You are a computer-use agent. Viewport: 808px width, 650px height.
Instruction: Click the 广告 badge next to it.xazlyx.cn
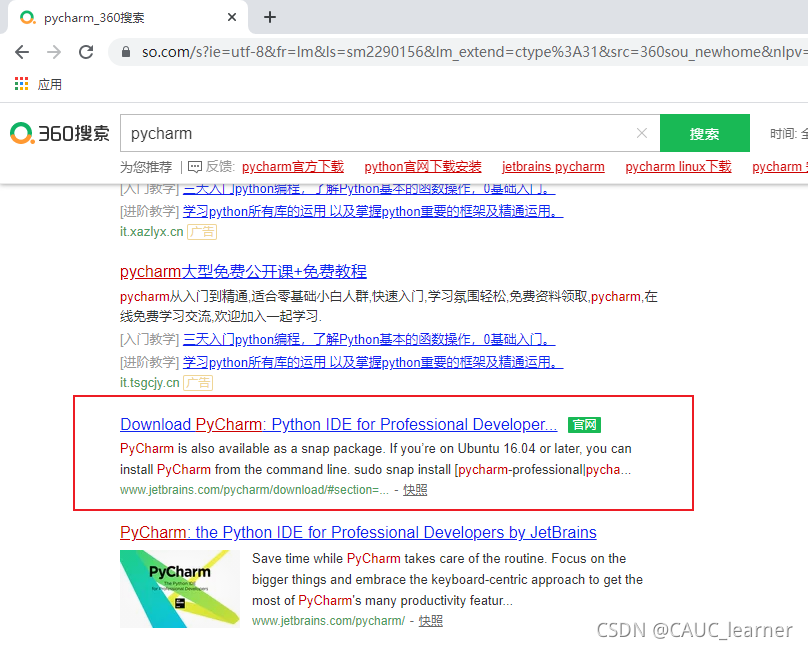point(202,232)
